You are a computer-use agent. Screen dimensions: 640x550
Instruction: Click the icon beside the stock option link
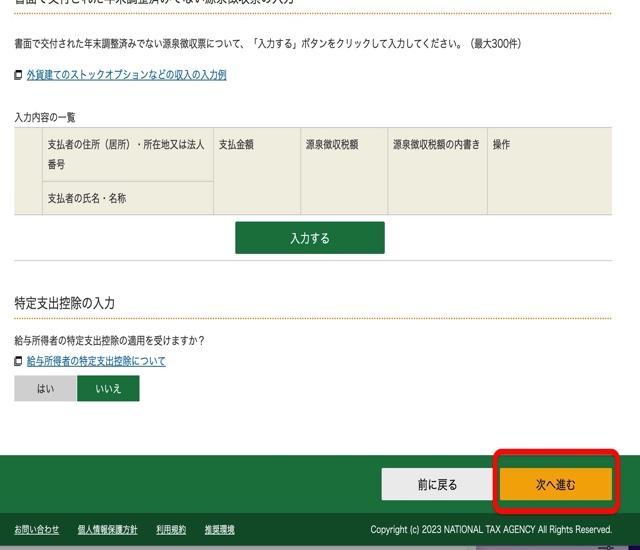(18, 75)
